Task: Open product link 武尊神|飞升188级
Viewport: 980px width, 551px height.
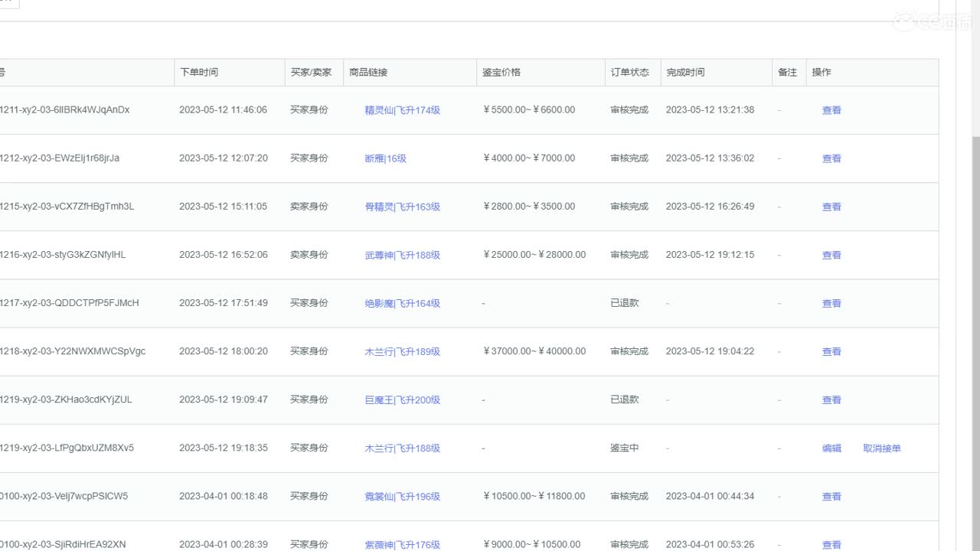Action: tap(402, 255)
